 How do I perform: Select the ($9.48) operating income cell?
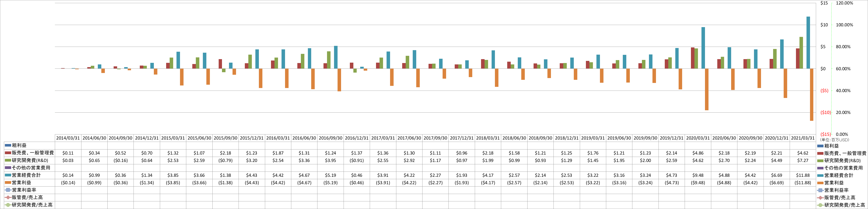pos(698,182)
